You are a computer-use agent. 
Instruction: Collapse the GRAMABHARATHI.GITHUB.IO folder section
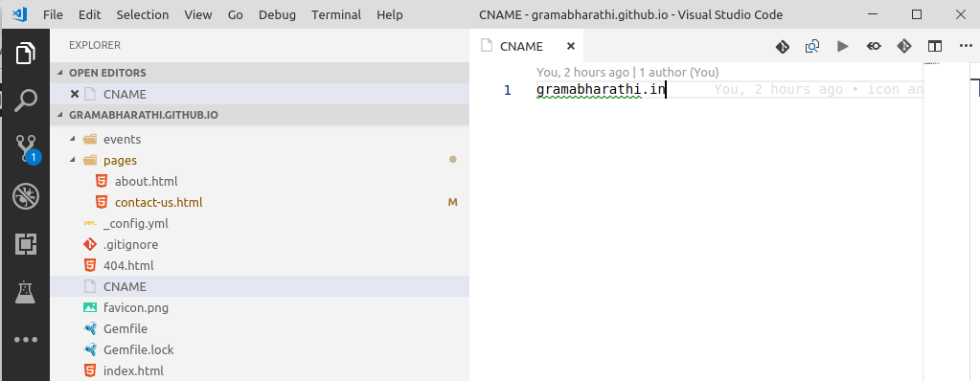[x=60, y=116]
